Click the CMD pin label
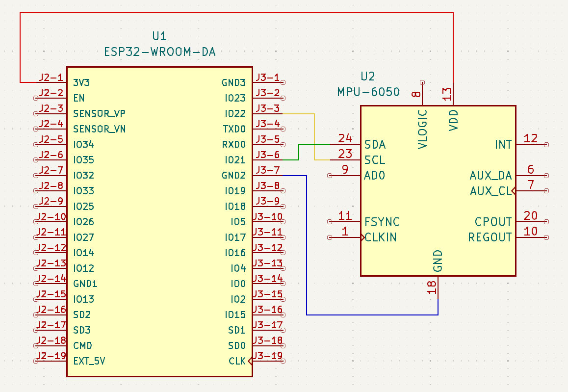The height and width of the screenshot is (392, 568). pos(82,346)
